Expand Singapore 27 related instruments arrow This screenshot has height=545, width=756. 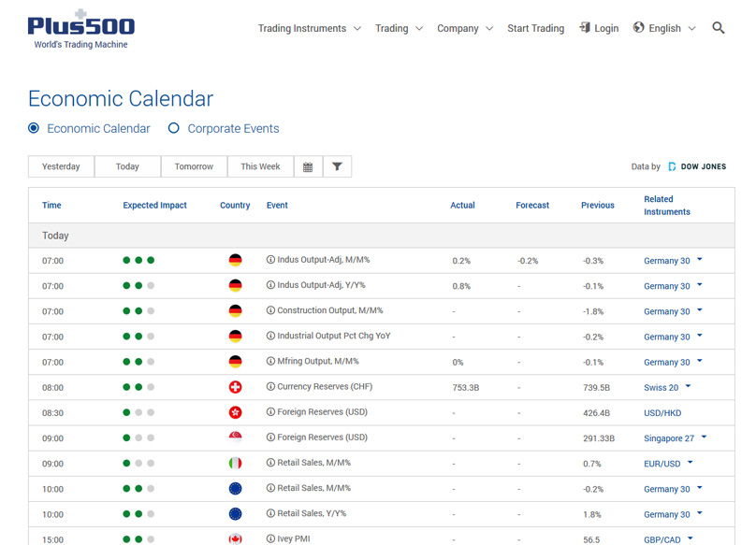(x=704, y=437)
